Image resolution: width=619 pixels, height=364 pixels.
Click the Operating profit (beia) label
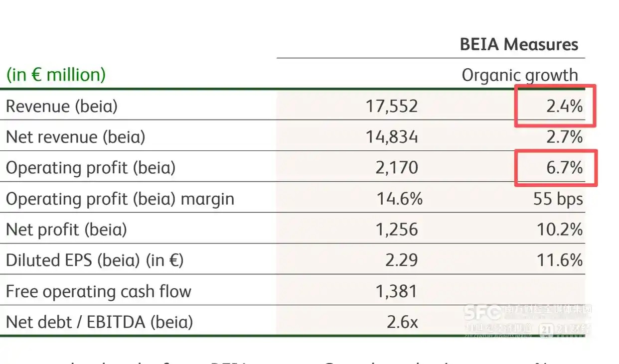(x=91, y=168)
